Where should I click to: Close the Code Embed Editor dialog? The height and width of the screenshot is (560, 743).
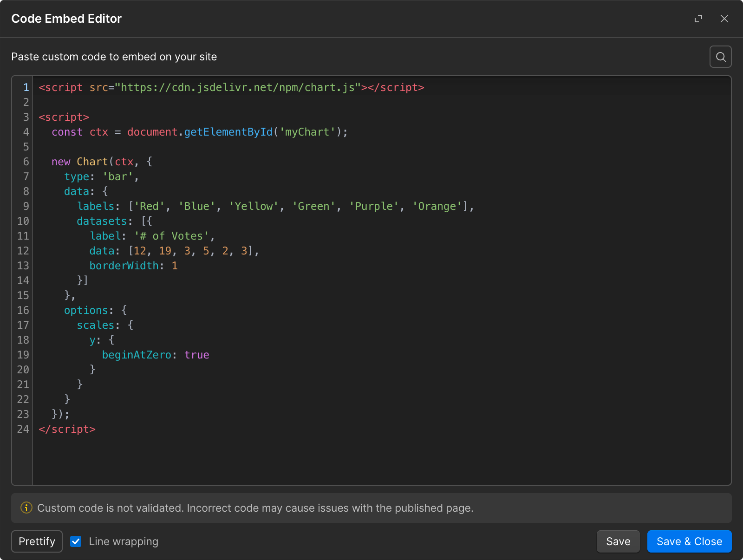[x=724, y=19]
